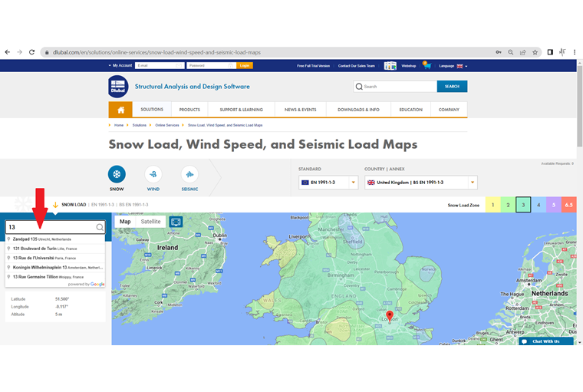Click the extension icon in browser toolbar
The image size is (583, 392).
(x=562, y=52)
